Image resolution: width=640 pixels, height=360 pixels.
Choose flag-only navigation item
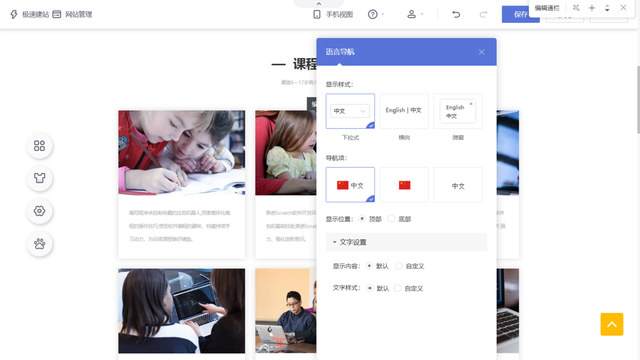(404, 185)
